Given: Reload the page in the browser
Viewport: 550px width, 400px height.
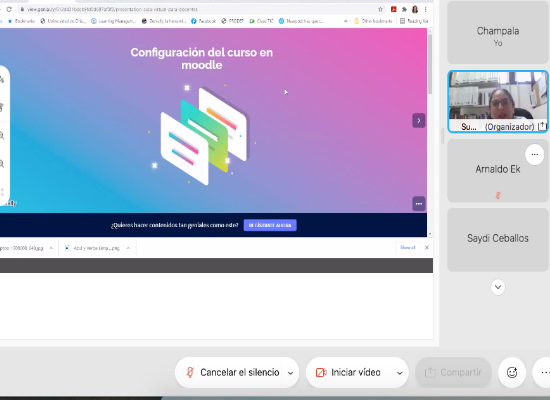Looking at the screenshot, I should [9, 9].
